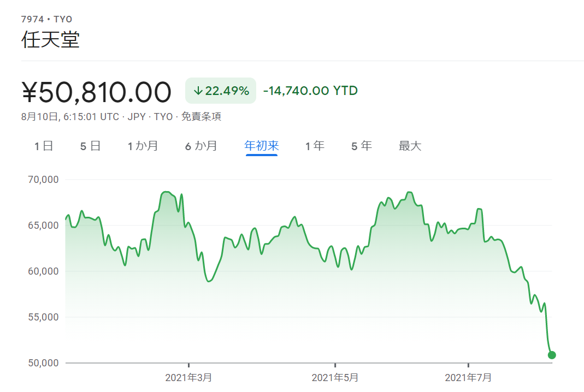Show the 1か月 chart range
Viewport: 584px width, 392px height.
(x=143, y=146)
